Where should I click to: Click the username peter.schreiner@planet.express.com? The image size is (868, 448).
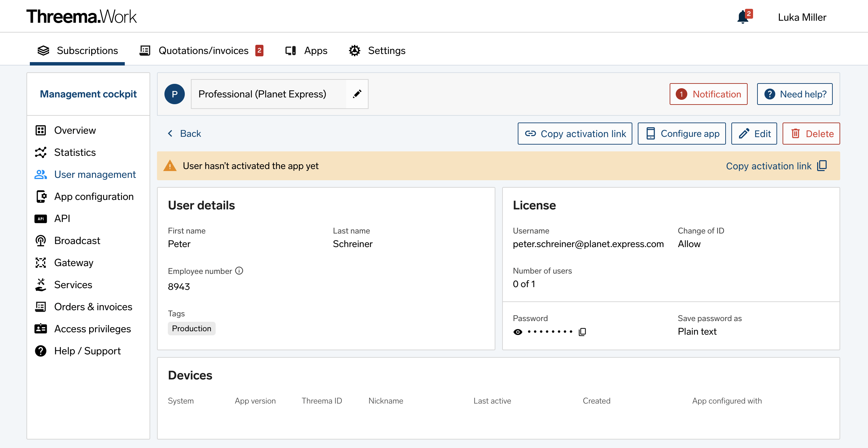pyautogui.click(x=588, y=244)
